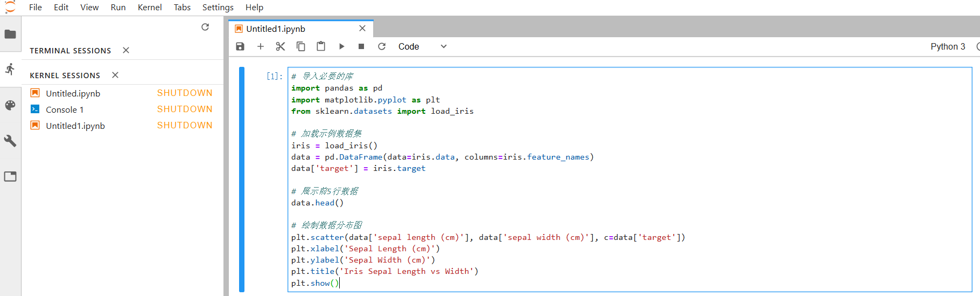Open the Edit menu

click(61, 7)
